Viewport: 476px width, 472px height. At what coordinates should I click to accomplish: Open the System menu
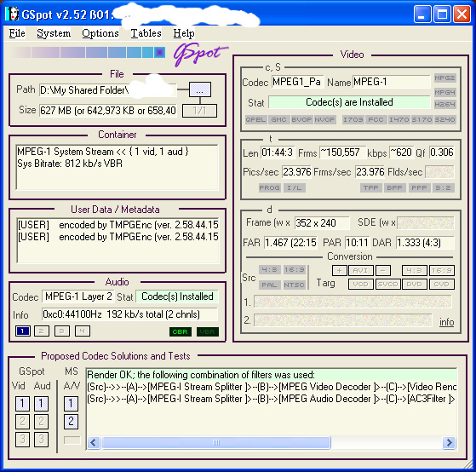54,33
